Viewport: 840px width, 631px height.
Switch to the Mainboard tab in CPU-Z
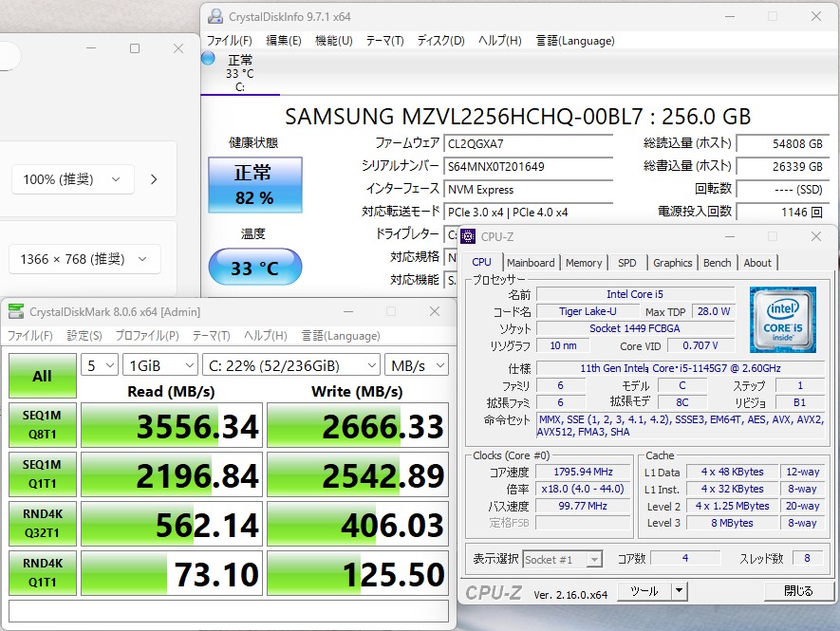[531, 263]
